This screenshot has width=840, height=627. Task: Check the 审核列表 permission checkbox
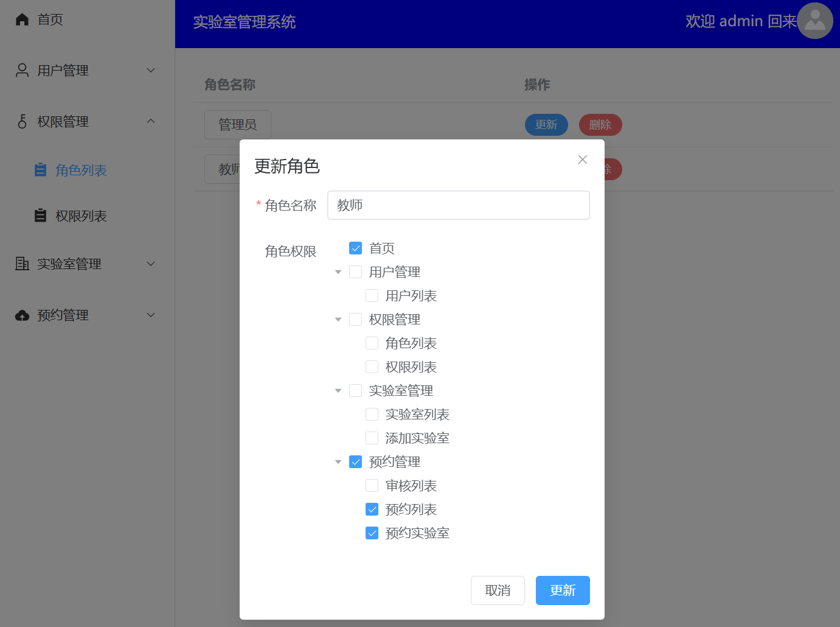click(x=372, y=486)
